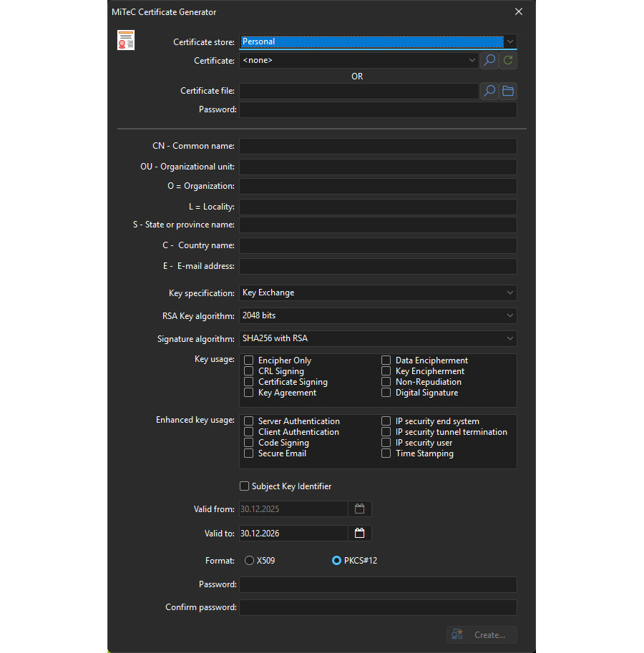Click the magnifier icon next to Certificate file
The image size is (644, 653).
(x=489, y=91)
